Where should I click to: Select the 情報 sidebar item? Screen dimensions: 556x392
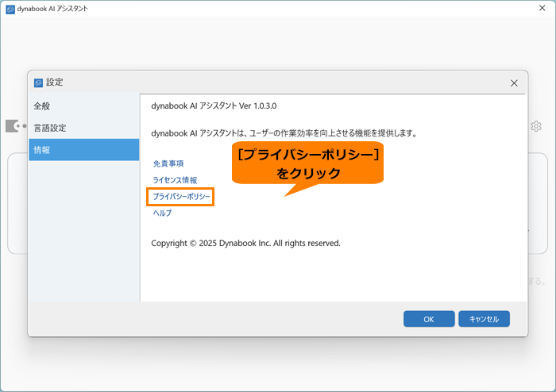(x=84, y=150)
